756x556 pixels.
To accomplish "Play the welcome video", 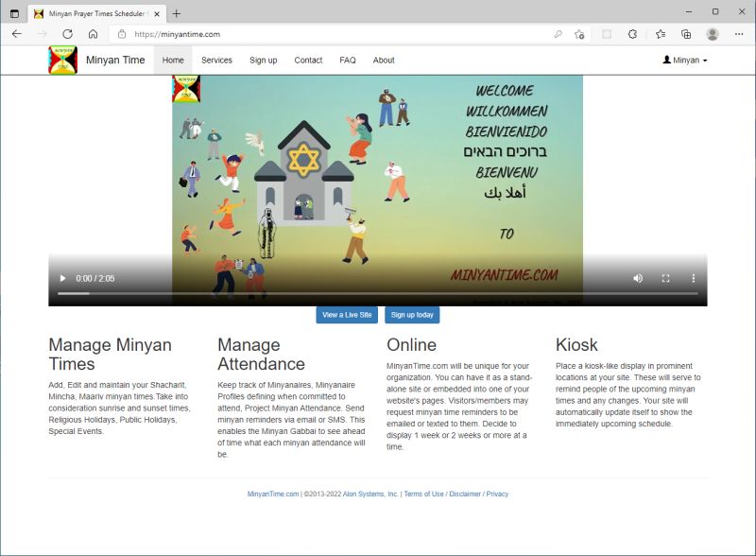I will (x=62, y=279).
